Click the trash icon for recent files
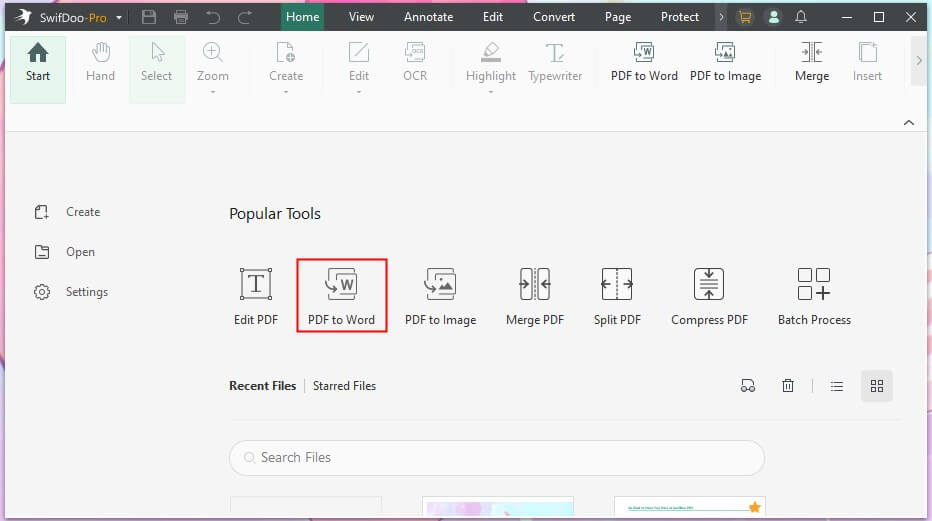This screenshot has width=932, height=521. coord(788,386)
